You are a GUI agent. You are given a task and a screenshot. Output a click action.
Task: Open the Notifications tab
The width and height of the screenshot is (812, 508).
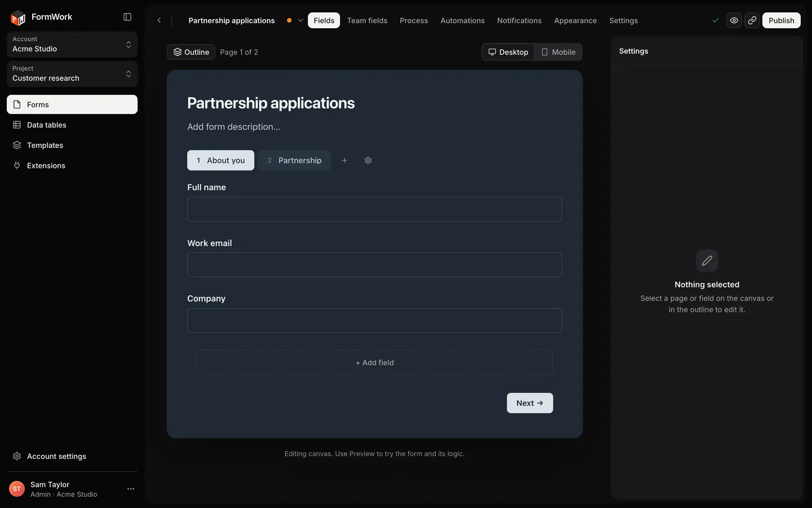(519, 20)
